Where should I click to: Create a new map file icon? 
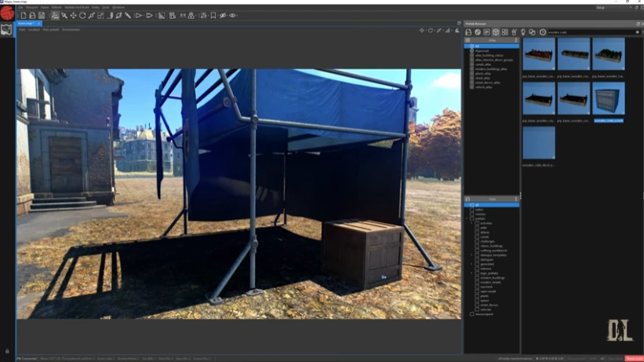24,16
